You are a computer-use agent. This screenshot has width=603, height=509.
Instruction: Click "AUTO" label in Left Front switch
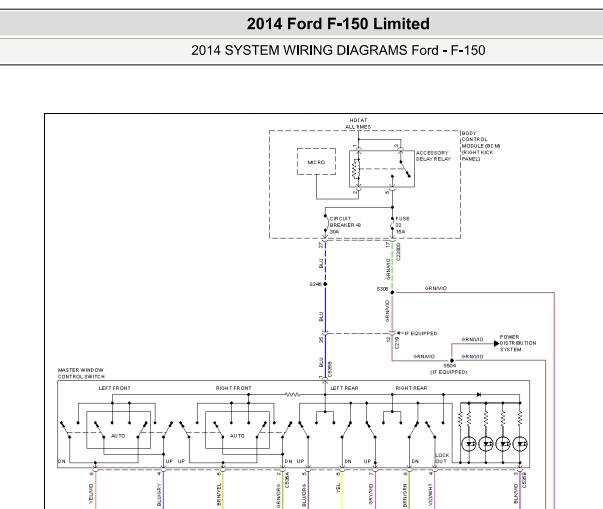point(118,436)
